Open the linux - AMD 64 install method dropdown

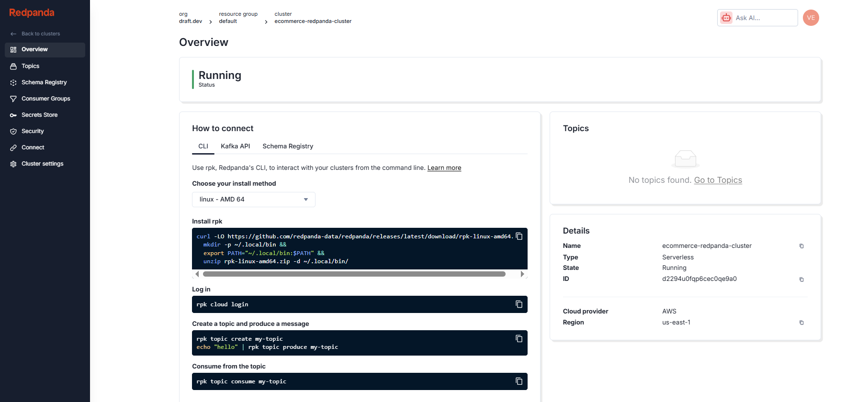pyautogui.click(x=254, y=200)
